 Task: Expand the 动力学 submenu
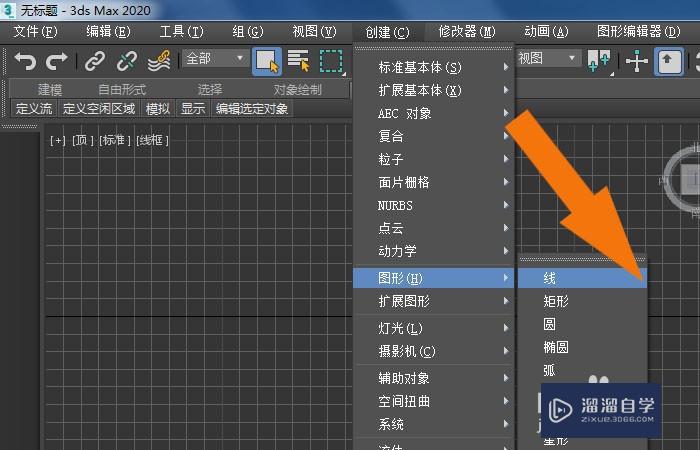[x=434, y=251]
